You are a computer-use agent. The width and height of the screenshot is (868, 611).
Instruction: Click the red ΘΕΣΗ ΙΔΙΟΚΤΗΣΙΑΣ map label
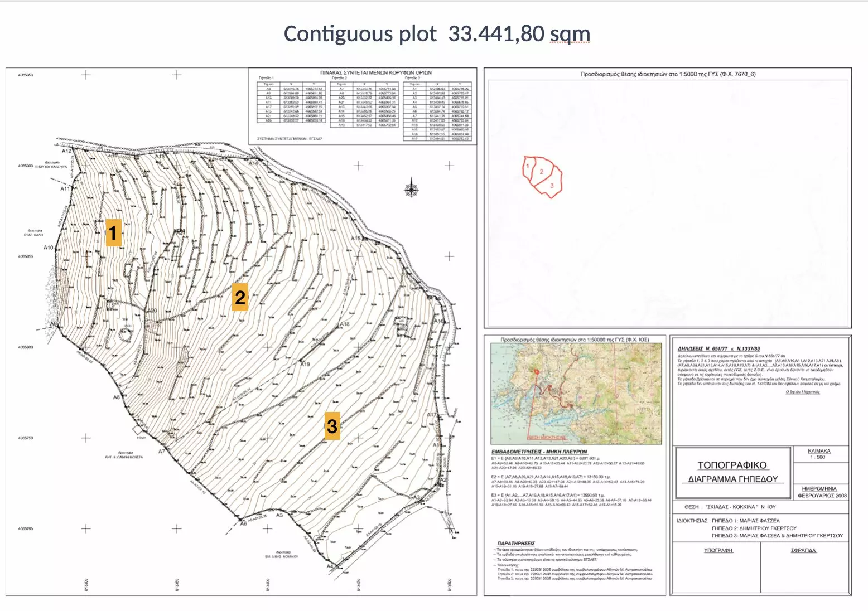pos(546,438)
